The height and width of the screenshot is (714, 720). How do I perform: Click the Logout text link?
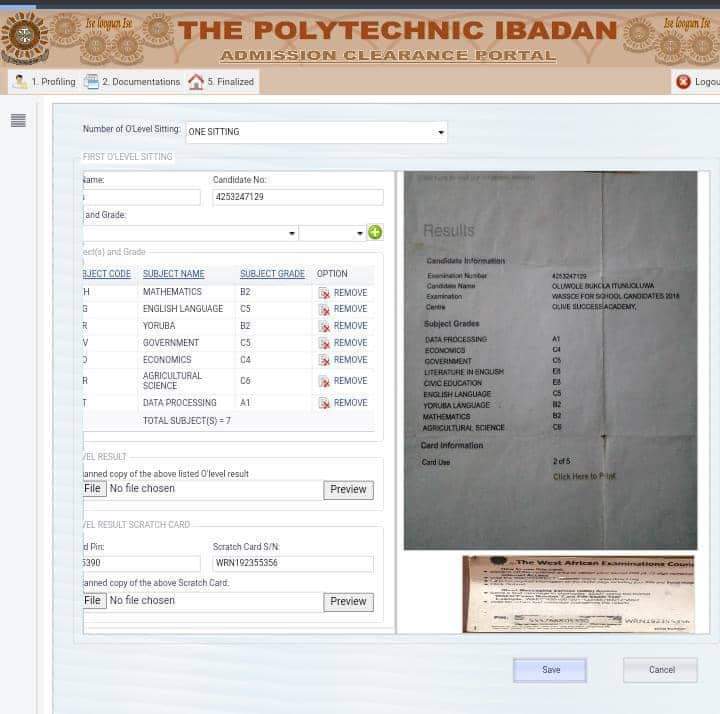pos(707,82)
